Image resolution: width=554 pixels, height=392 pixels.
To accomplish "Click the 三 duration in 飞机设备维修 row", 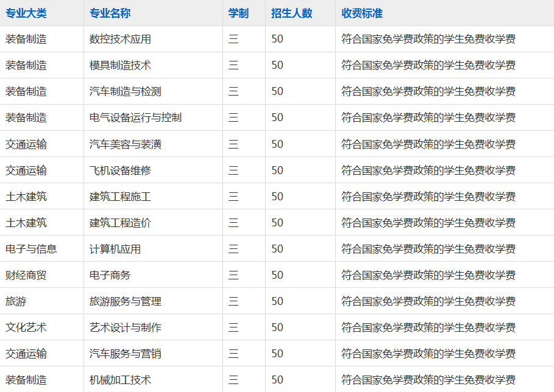I will click(233, 170).
